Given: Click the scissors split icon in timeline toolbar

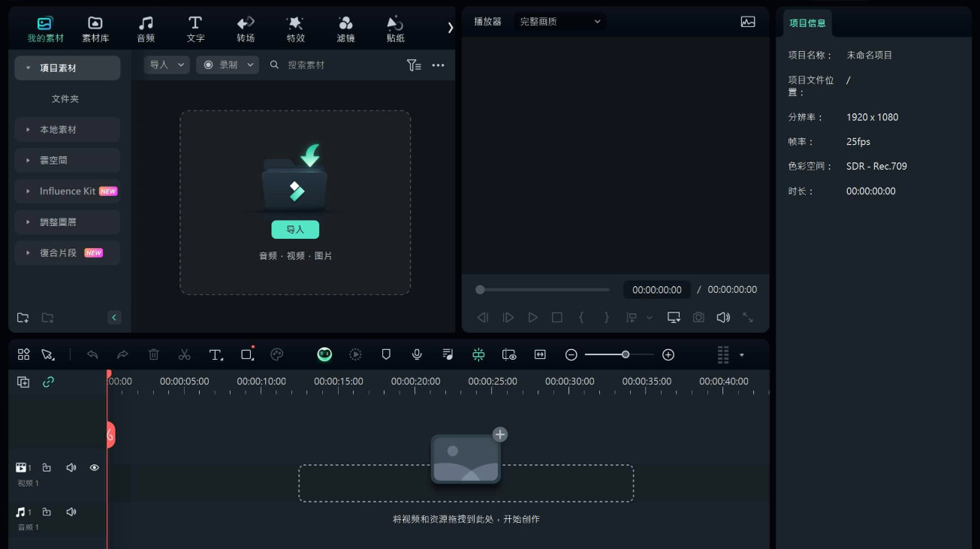Looking at the screenshot, I should click(x=184, y=354).
